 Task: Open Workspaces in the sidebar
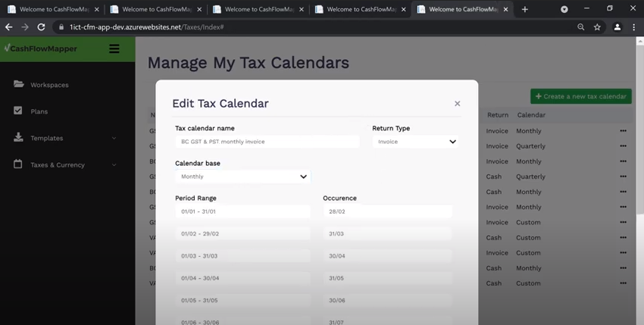[49, 85]
